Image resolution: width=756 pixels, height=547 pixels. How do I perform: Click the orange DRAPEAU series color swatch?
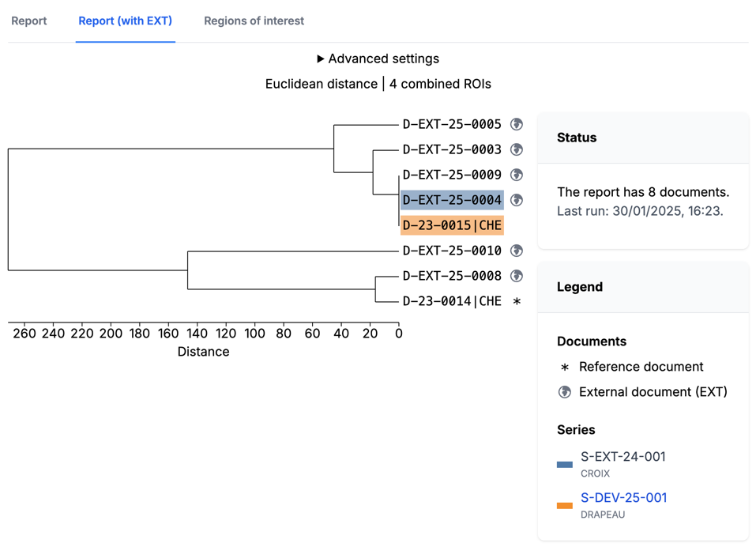click(564, 505)
